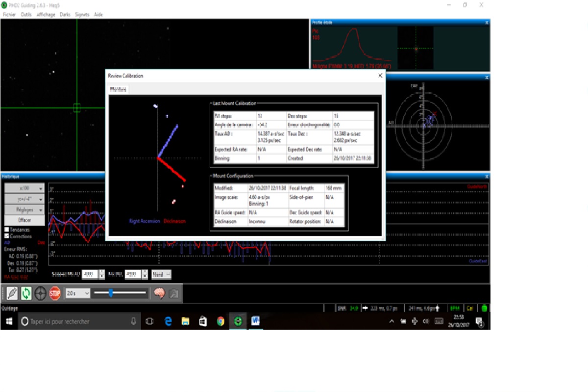Open the Aide menu
The image size is (588, 392).
98,15
